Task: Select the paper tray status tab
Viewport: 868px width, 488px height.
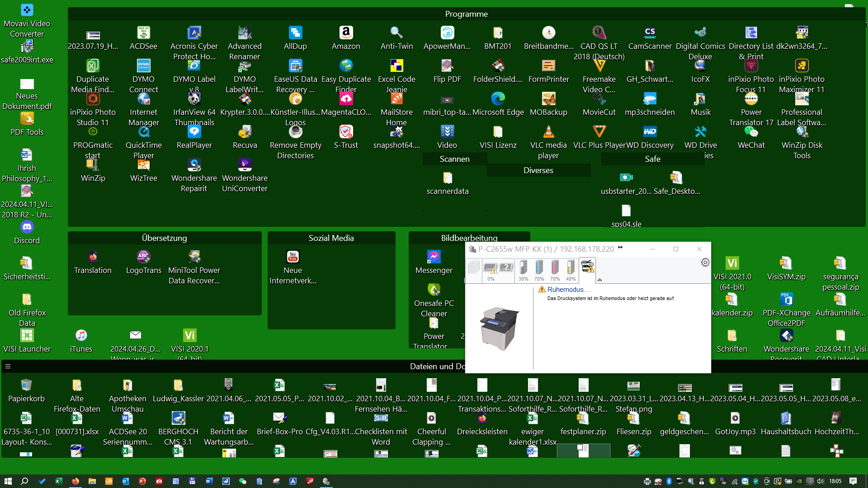Action: click(498, 270)
